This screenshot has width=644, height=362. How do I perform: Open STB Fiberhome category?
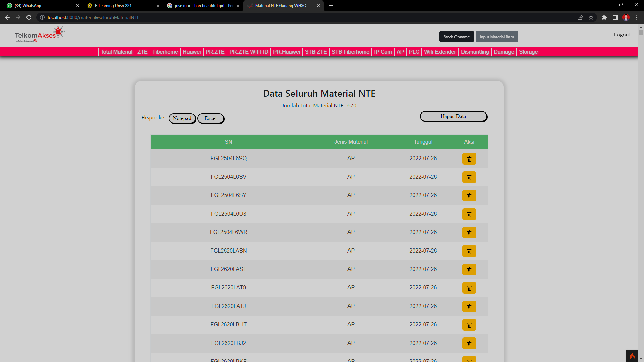pyautogui.click(x=351, y=52)
